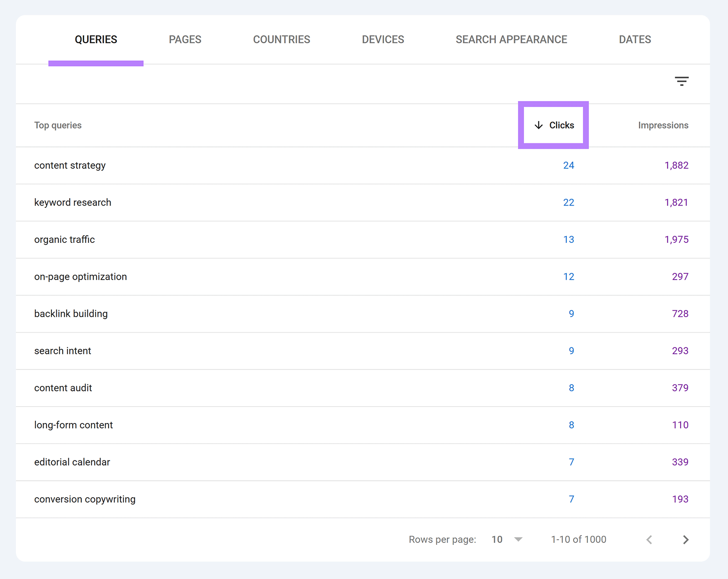
Task: Switch to the PAGES tab
Action: pyautogui.click(x=185, y=40)
